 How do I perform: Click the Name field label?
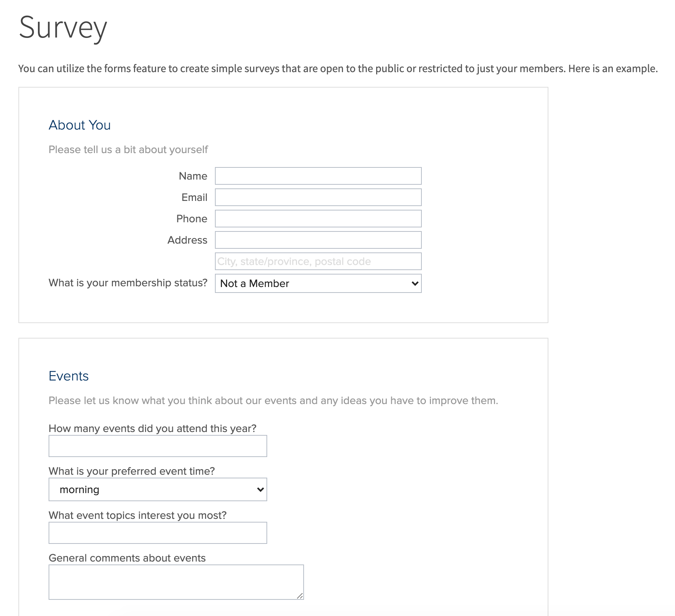coord(193,176)
